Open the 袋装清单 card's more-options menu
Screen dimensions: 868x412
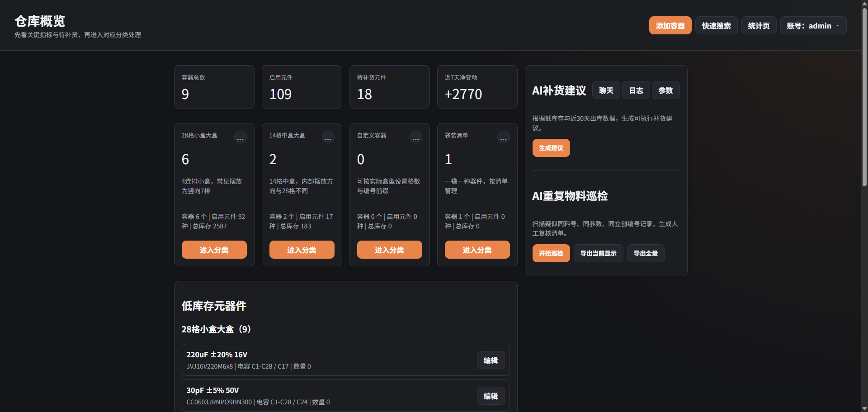tap(503, 137)
